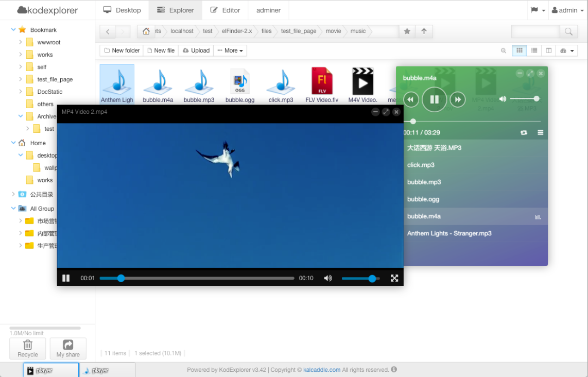Expand the wwwroot bookmark folder
Viewport: 588px width, 377px height.
(x=21, y=42)
